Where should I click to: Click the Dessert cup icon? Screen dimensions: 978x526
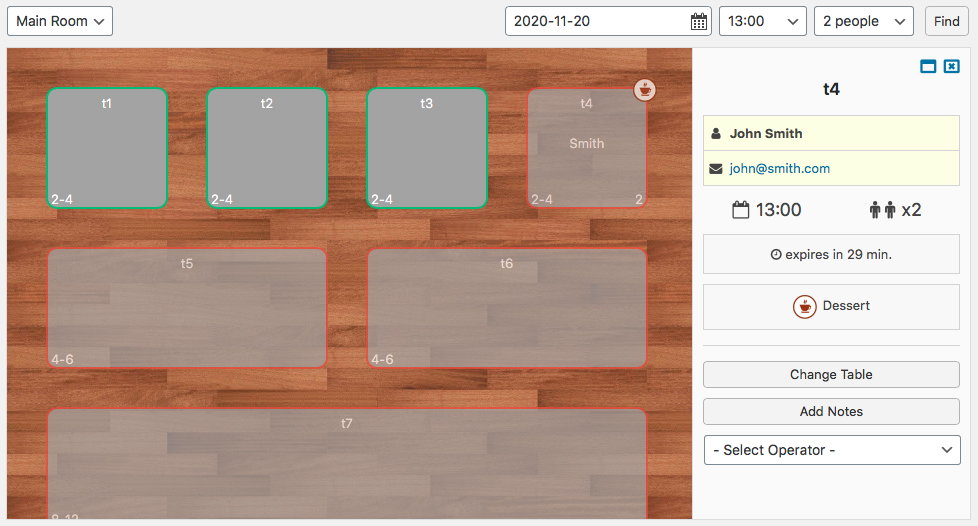point(805,306)
